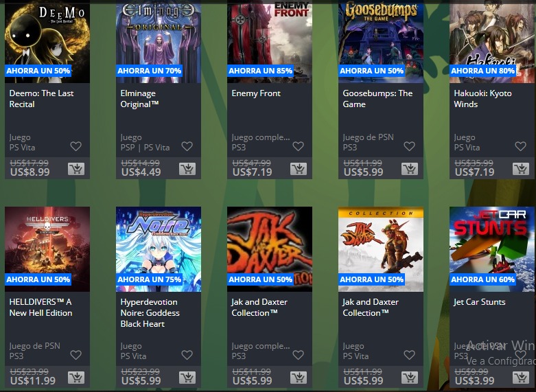Open the Jet Car Stunts cover image
The width and height of the screenshot is (536, 392).
[492, 249]
